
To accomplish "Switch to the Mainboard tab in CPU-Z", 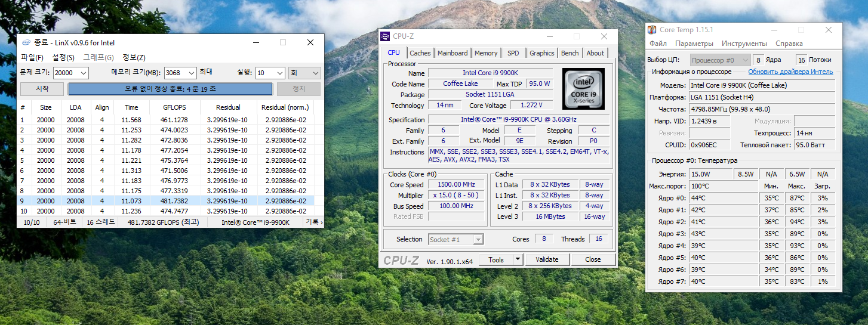I will [x=453, y=53].
